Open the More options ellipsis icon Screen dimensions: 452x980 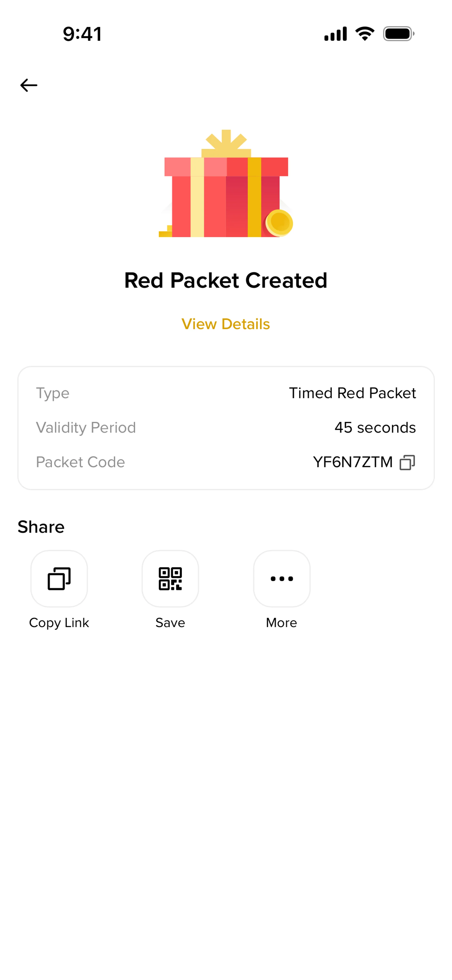(282, 578)
